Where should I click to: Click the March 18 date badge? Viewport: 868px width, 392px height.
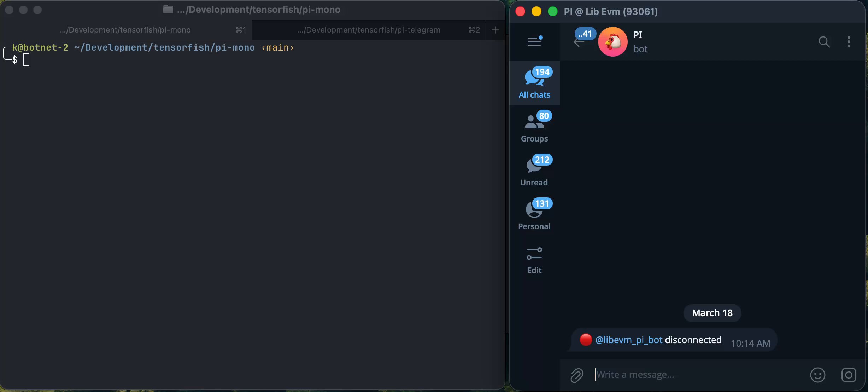712,313
